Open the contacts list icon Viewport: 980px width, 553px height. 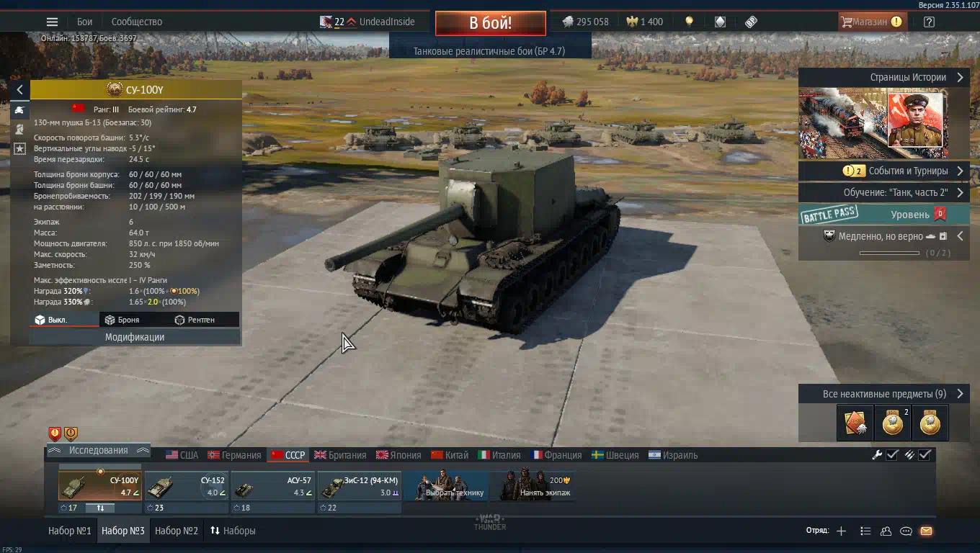886,531
